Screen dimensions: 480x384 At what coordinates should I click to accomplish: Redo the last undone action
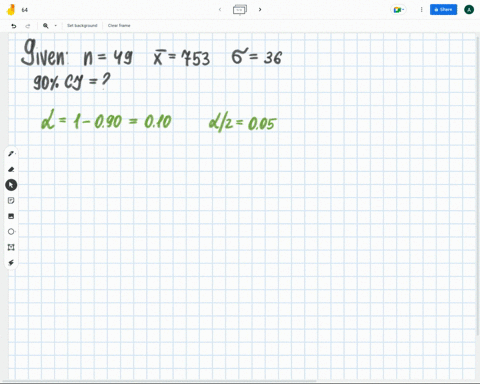(28, 26)
